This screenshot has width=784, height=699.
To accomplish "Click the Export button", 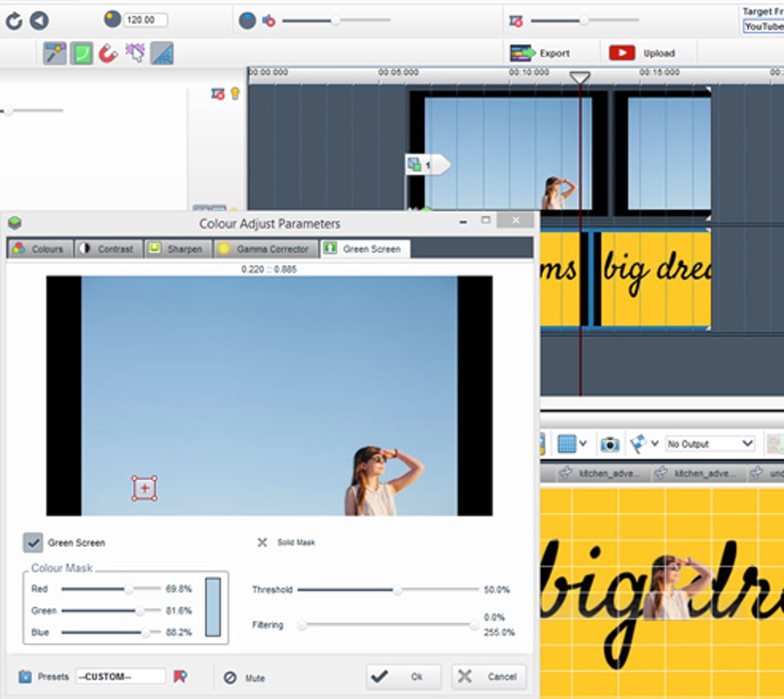I will pyautogui.click(x=540, y=53).
